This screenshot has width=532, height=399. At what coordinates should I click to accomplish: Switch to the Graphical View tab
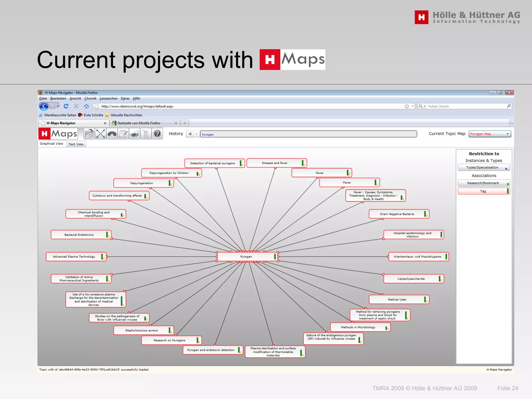(51, 144)
